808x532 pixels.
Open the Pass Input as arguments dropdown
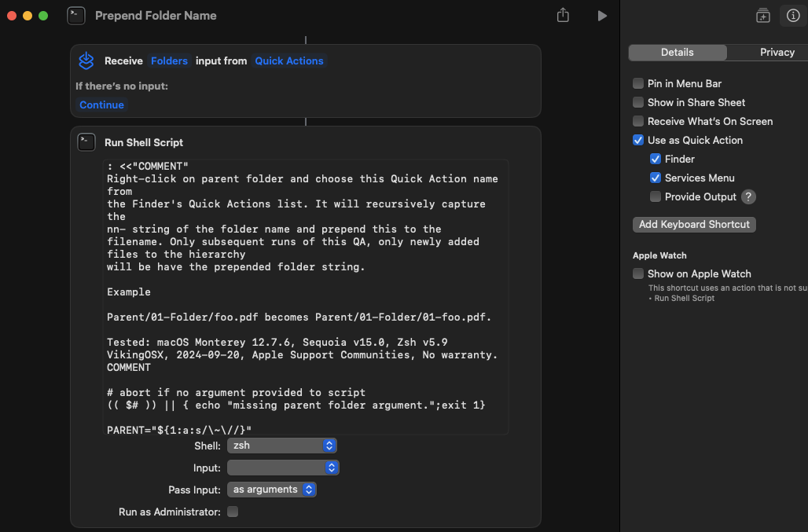(271, 490)
